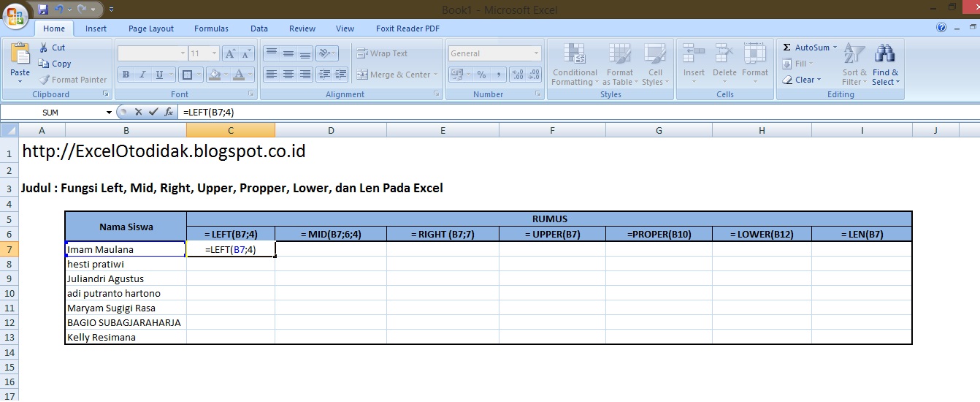This screenshot has height=402, width=980.
Task: Apply fill color to cell
Action: pos(214,75)
